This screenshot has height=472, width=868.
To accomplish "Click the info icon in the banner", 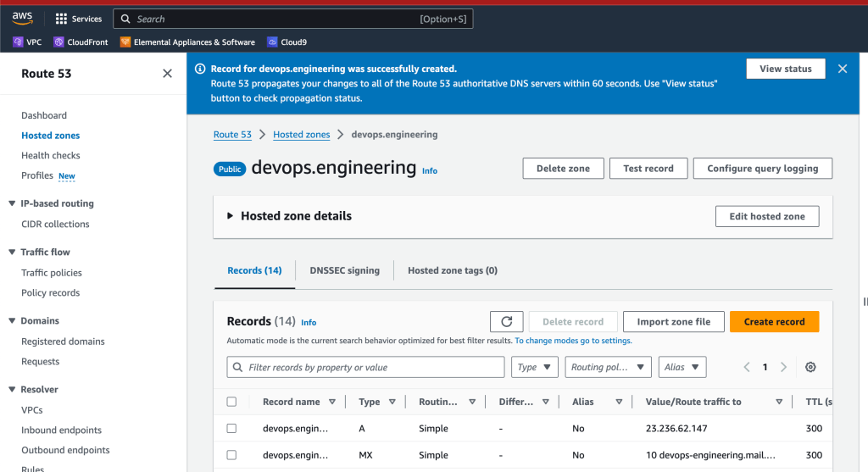I will pyautogui.click(x=200, y=69).
